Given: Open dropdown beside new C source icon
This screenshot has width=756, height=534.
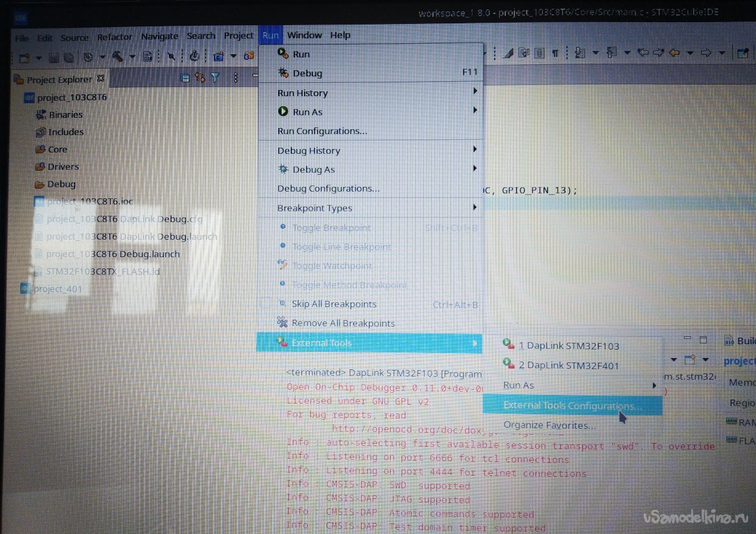Looking at the screenshot, I should point(233,57).
